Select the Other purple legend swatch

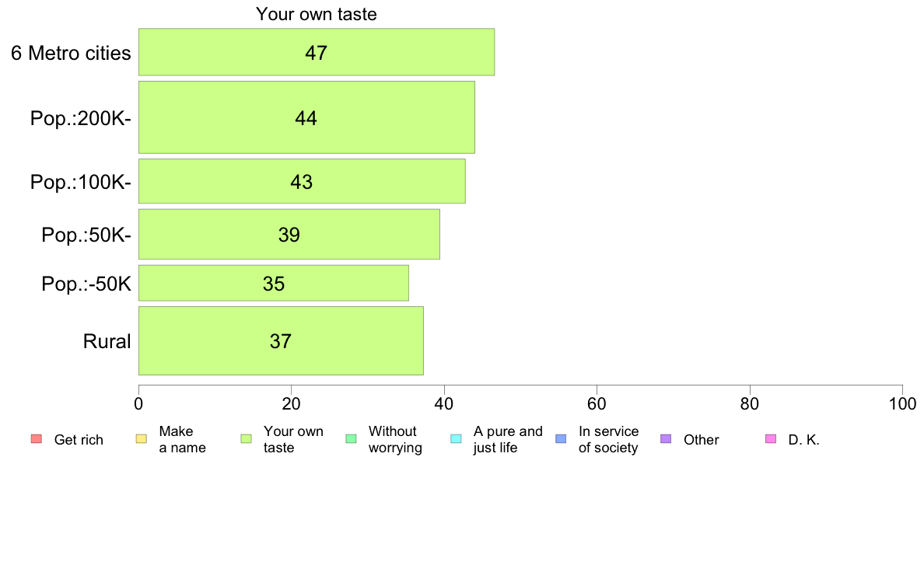tap(666, 439)
